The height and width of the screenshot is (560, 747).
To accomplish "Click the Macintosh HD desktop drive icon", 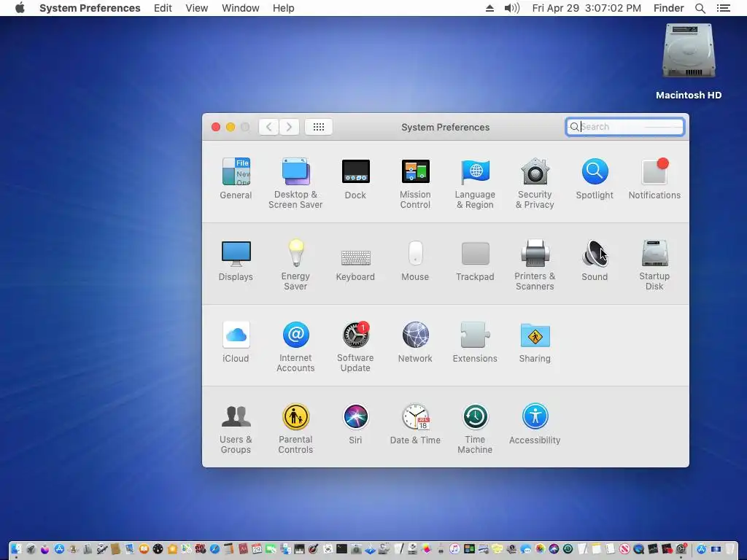I will 689,52.
